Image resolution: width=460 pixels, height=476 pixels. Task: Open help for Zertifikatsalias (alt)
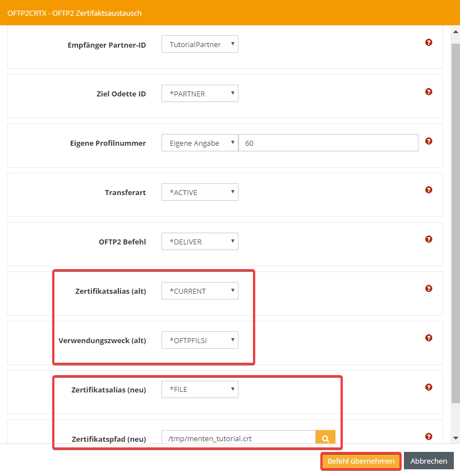[x=429, y=289]
